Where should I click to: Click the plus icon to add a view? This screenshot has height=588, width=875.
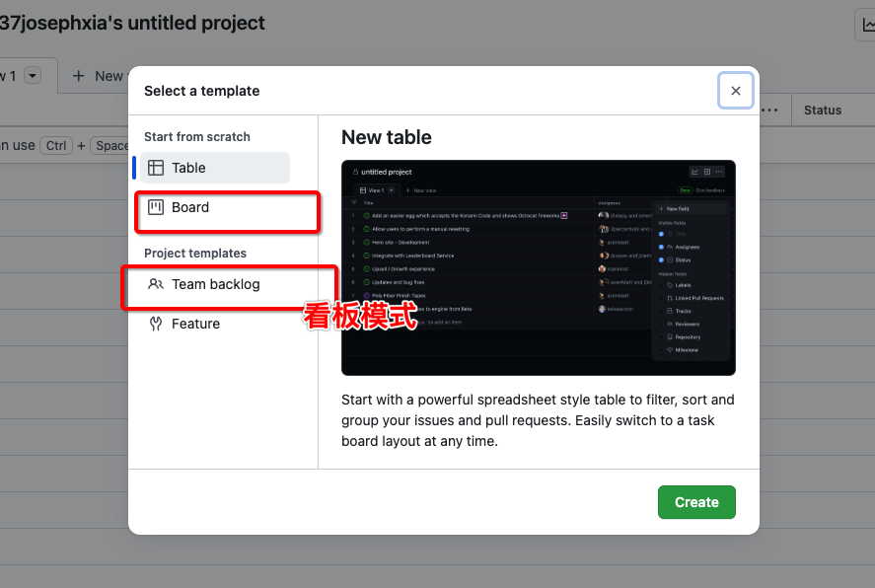pos(79,76)
